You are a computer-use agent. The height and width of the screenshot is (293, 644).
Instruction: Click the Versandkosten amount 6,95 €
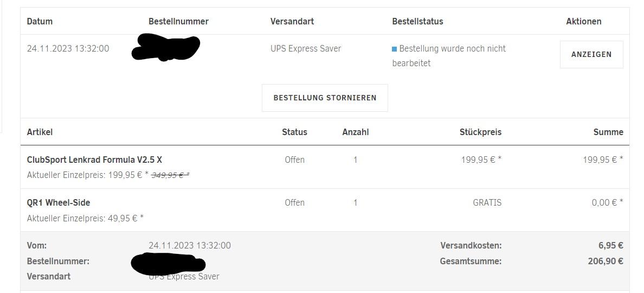coord(610,245)
